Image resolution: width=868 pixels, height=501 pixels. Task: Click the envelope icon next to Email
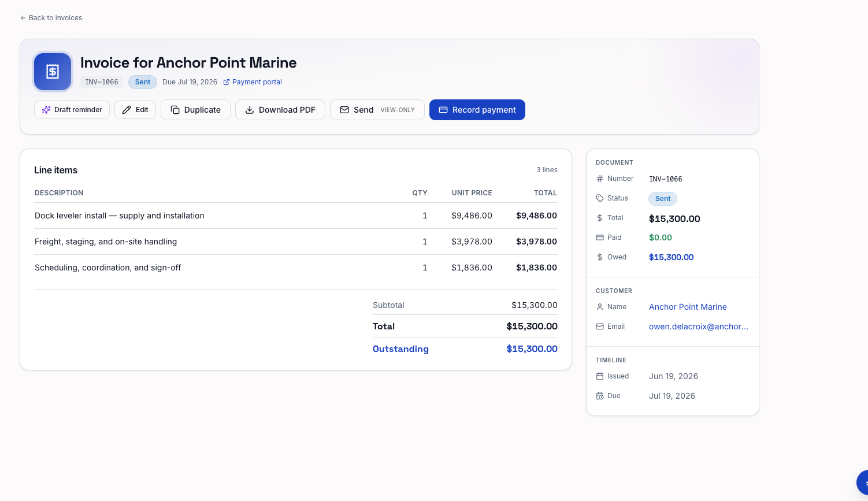[600, 326]
